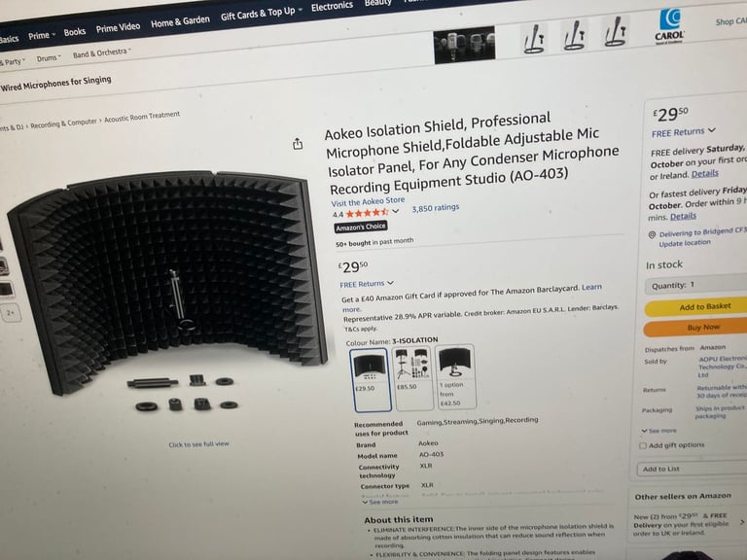Open the 3,850 ratings link
This screenshot has width=747, height=560.
tap(436, 208)
